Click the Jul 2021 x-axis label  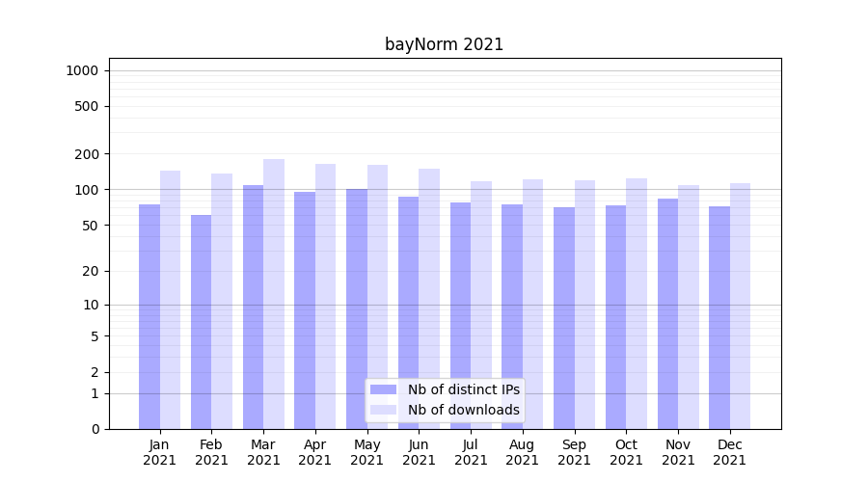(471, 452)
